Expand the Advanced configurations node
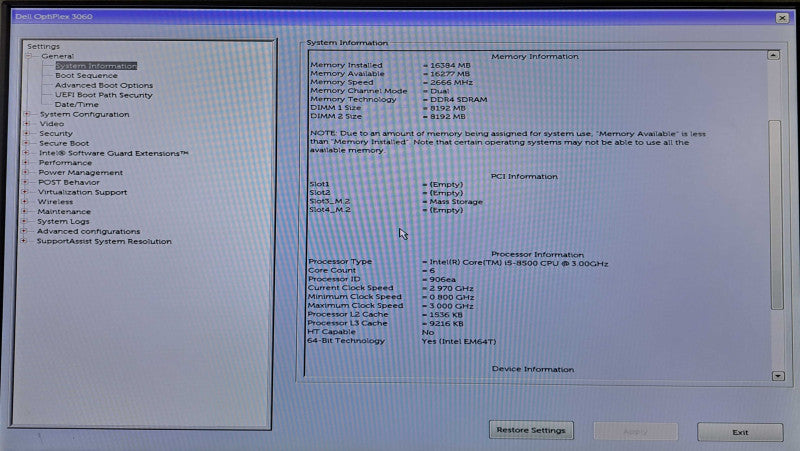 24,231
